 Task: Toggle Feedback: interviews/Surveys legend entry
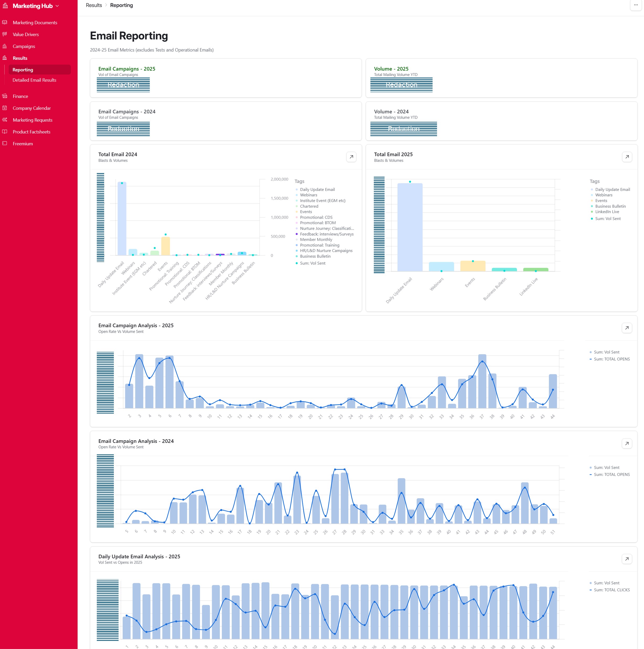tap(326, 234)
